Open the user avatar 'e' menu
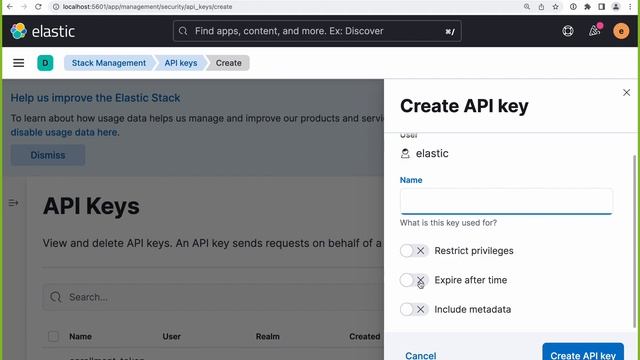This screenshot has height=360, width=640. [621, 31]
